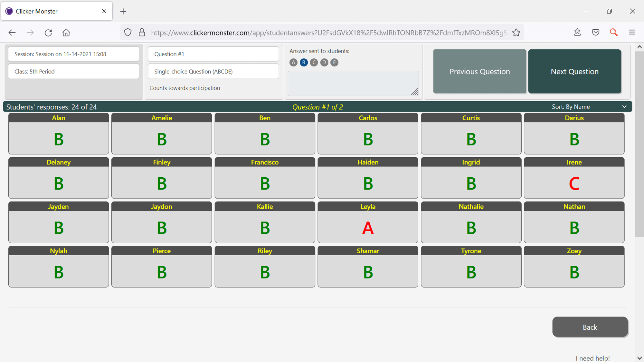This screenshot has height=362, width=644.
Task: Click Irene's answer card
Action: [x=574, y=178]
